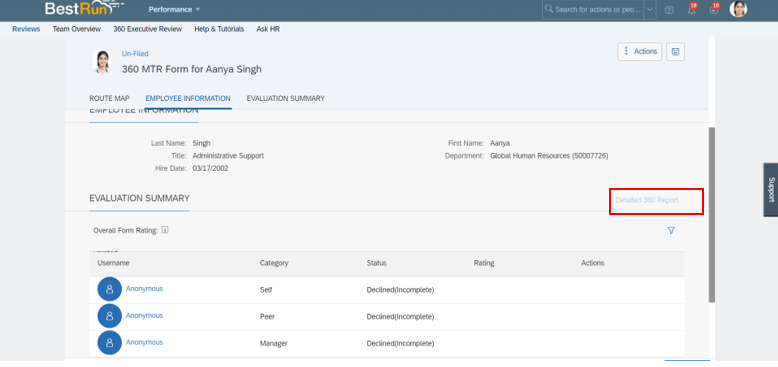Click Declined(Incomplete) status in Peer row
The image size is (778, 367).
pos(400,316)
